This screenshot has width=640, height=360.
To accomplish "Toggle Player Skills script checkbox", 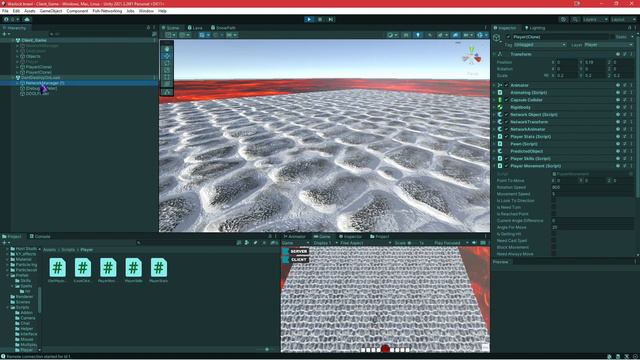I will click(507, 159).
